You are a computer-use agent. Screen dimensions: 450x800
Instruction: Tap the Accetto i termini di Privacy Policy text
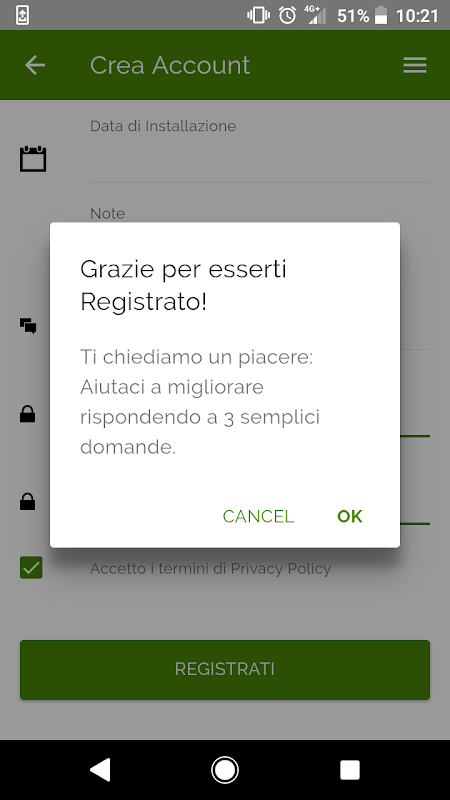pyautogui.click(x=211, y=568)
